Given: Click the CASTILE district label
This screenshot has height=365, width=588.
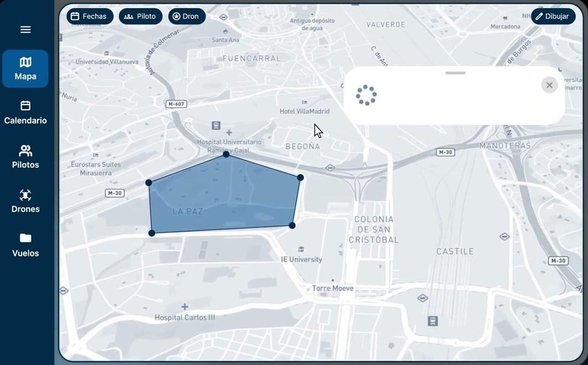Looking at the screenshot, I should click(x=455, y=252).
